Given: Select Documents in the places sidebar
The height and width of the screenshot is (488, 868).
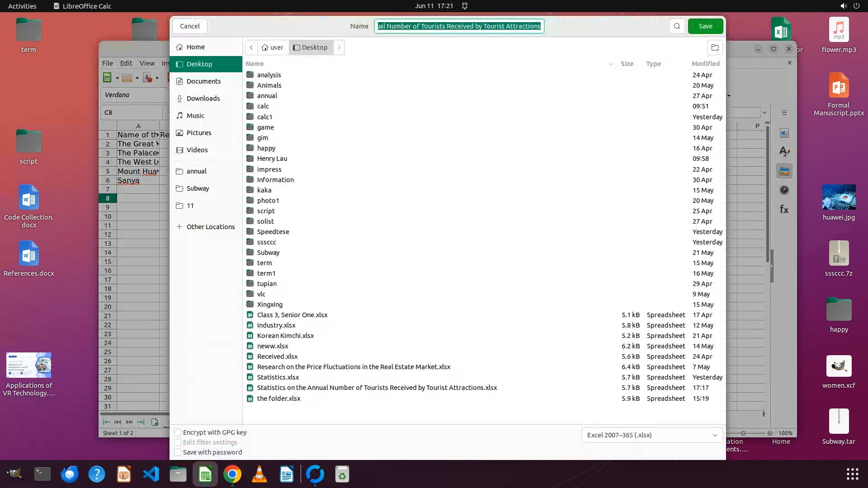Looking at the screenshot, I should [x=203, y=81].
